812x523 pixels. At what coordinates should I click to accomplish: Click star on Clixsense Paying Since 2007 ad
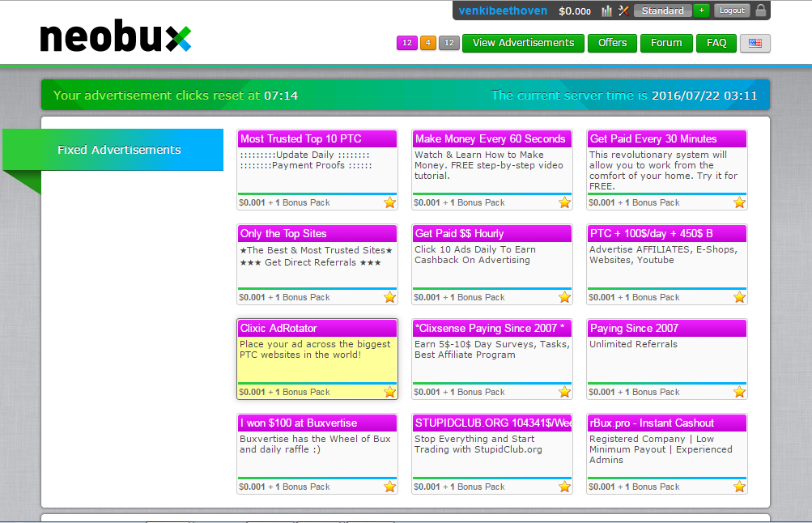564,392
